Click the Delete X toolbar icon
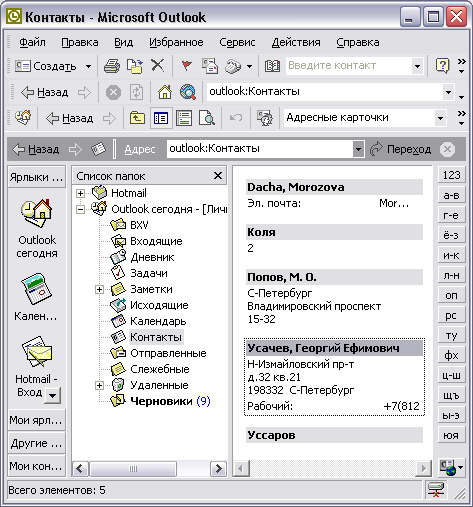The width and height of the screenshot is (473, 507). click(158, 65)
